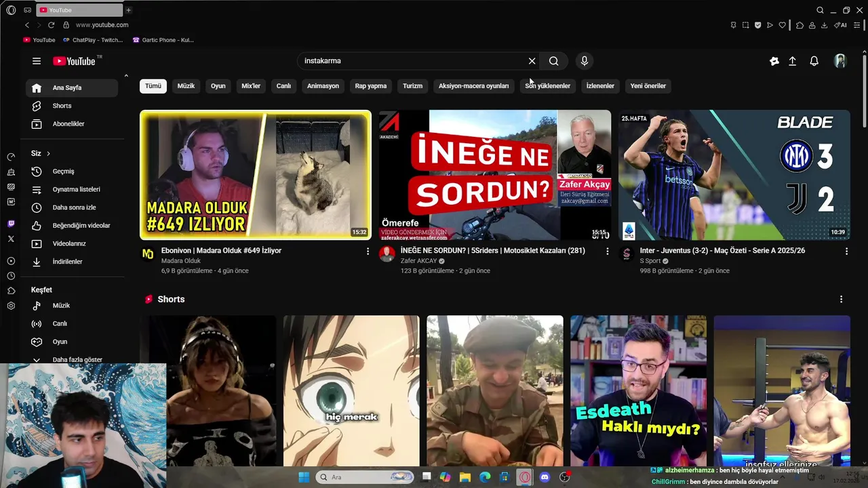Screen dimensions: 868x488
Task: Open the Inter - Juventus match thumbnail
Action: 734,175
